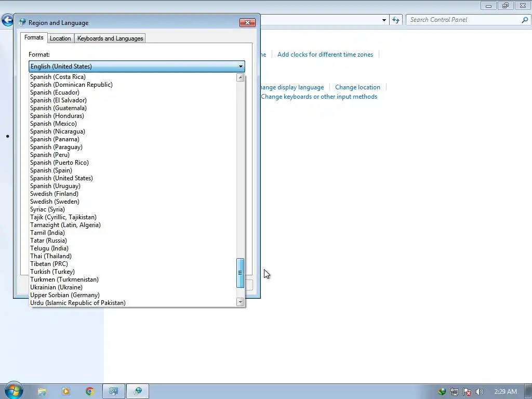Image resolution: width=532 pixels, height=399 pixels.
Task: Choose Spanish (Dominican Republic) format
Action: pos(132,85)
